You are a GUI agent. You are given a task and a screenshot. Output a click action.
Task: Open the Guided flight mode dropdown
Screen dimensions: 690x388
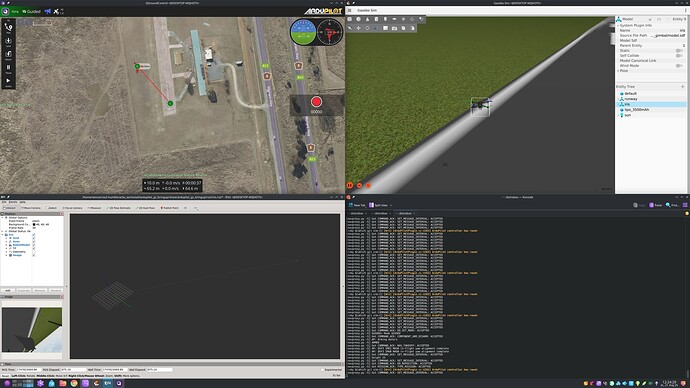tap(31, 11)
